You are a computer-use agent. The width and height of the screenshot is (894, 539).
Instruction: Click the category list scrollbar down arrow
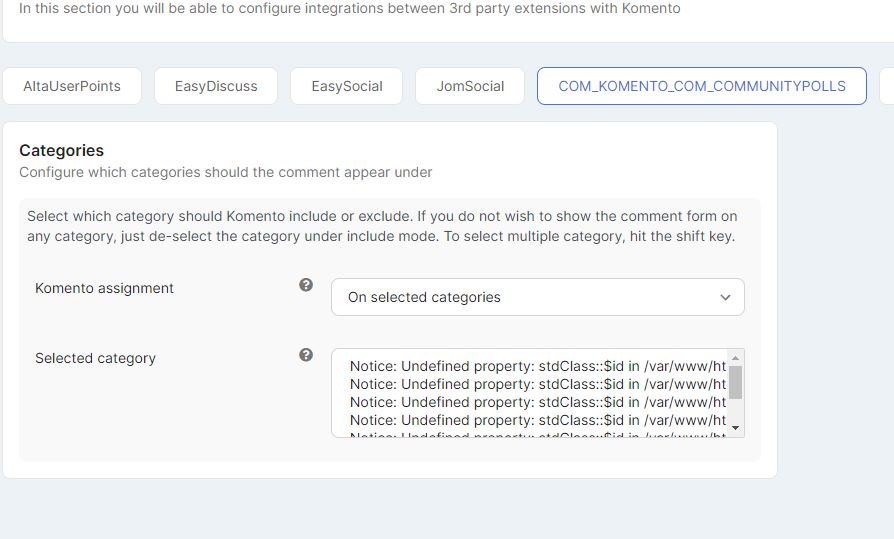point(736,428)
